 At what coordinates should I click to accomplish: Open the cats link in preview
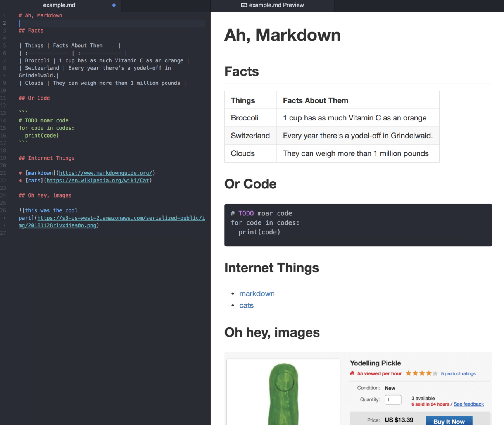[x=246, y=305]
